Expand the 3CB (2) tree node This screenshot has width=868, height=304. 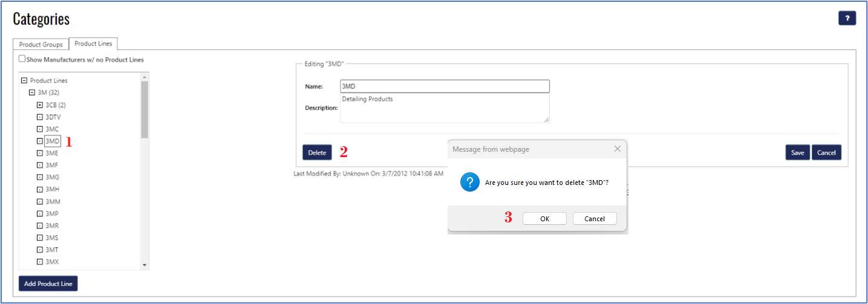(40, 105)
